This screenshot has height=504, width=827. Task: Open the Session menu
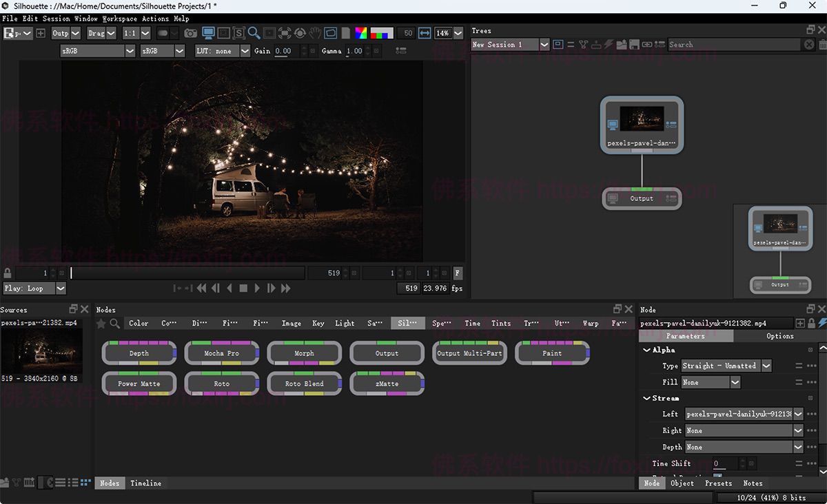click(x=56, y=19)
